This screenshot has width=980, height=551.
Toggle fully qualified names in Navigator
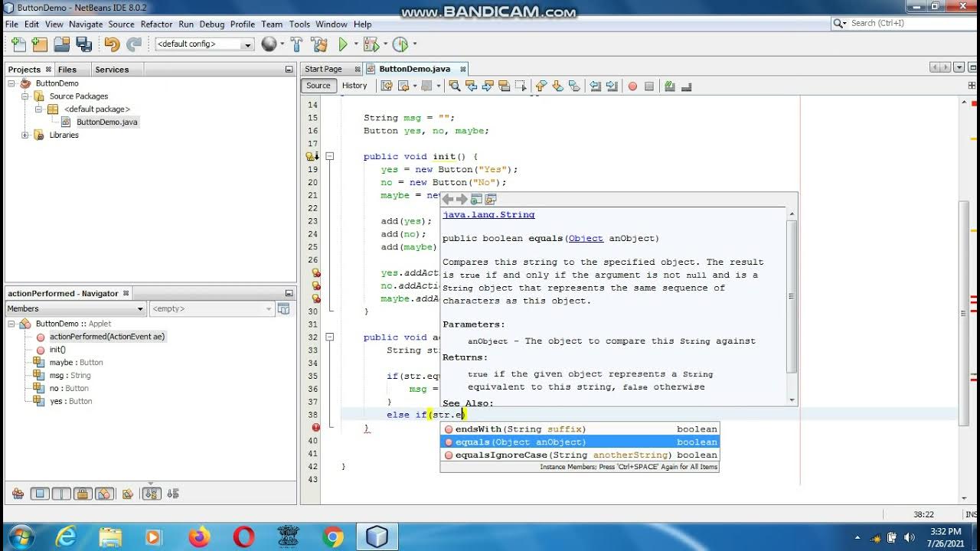128,494
